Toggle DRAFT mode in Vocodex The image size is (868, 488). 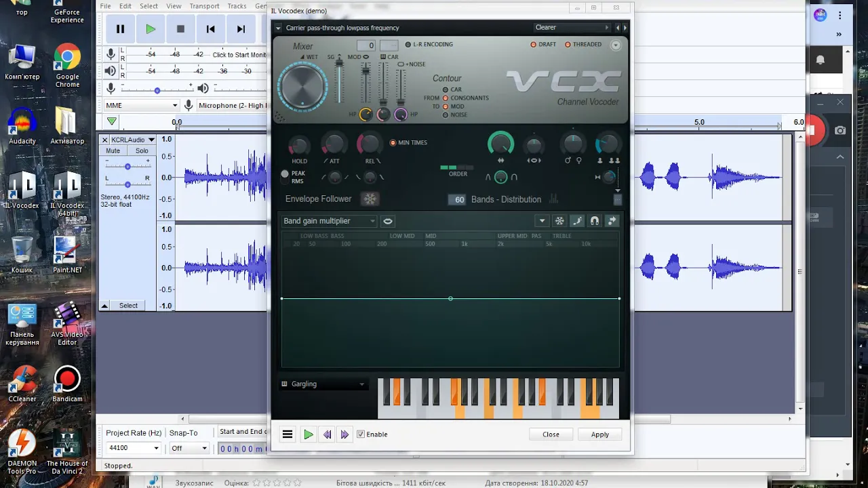(543, 45)
